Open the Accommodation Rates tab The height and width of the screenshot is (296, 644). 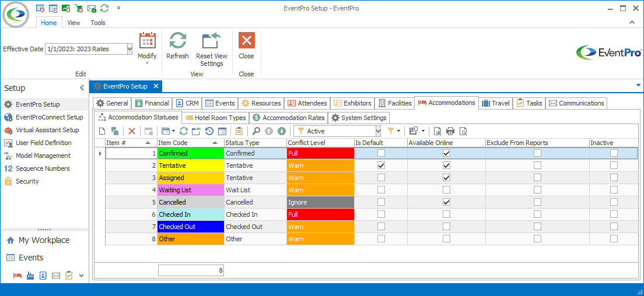289,118
